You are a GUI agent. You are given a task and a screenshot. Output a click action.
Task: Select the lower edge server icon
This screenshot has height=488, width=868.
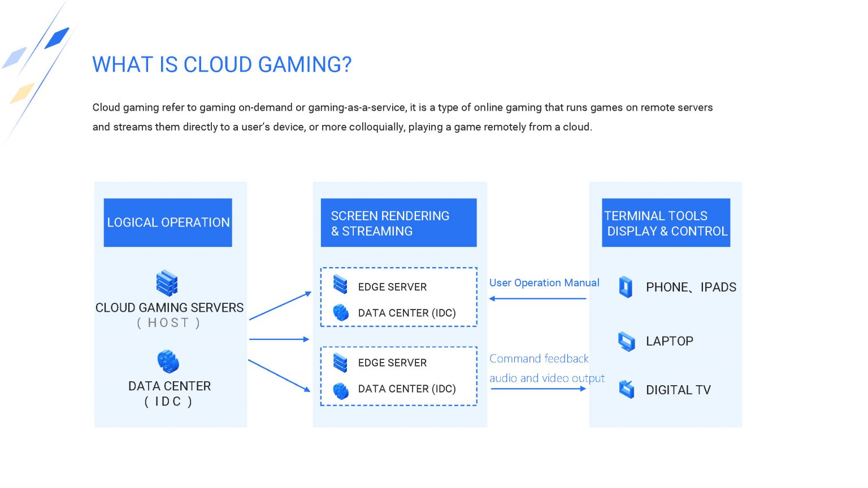pyautogui.click(x=340, y=361)
